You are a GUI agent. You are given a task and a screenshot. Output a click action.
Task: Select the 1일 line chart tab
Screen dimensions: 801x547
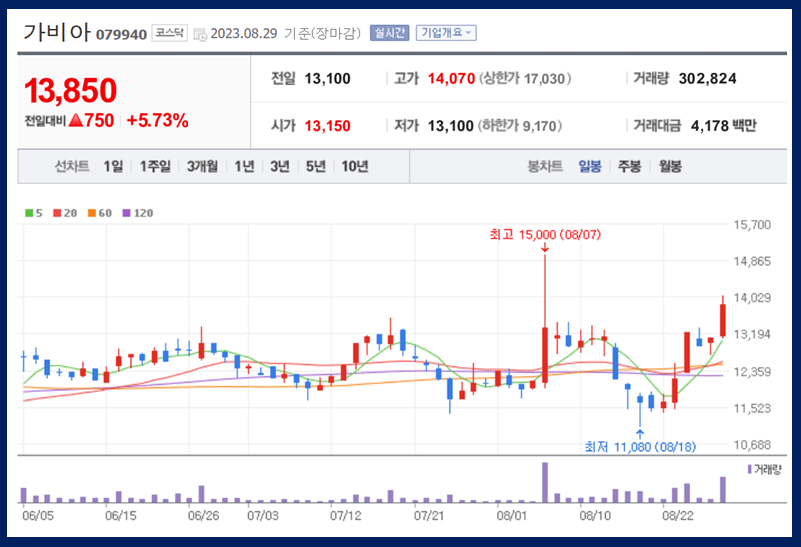click(x=113, y=167)
